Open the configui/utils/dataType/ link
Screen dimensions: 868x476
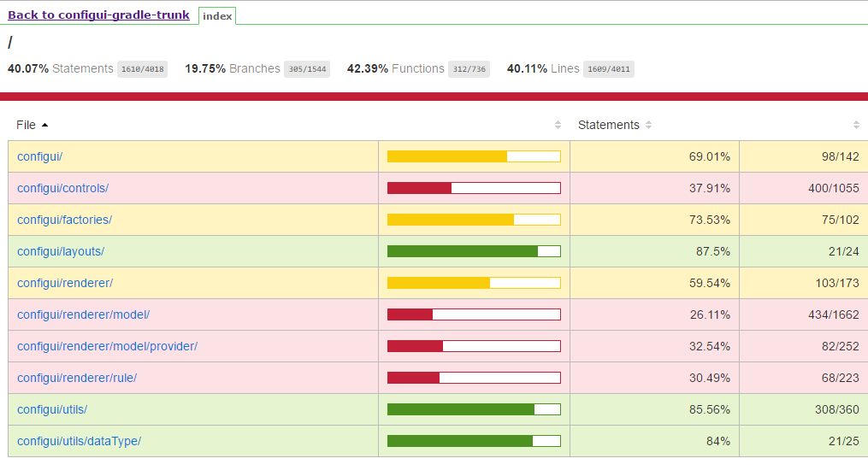80,441
